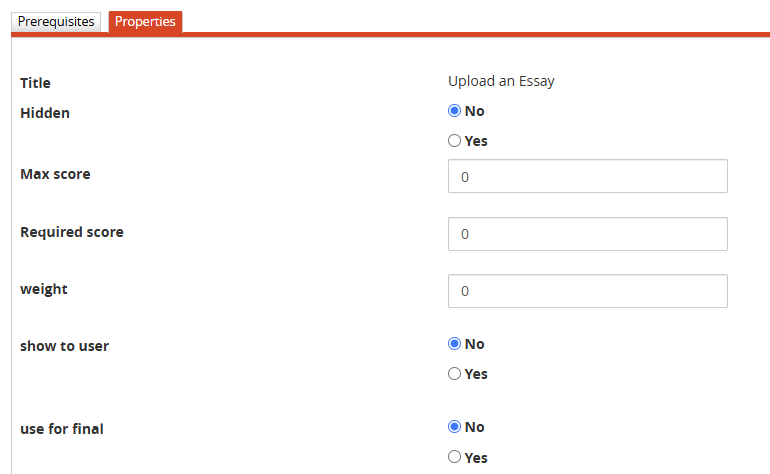Click into the Required score field
This screenshot has width=770, height=474.
tap(587, 234)
